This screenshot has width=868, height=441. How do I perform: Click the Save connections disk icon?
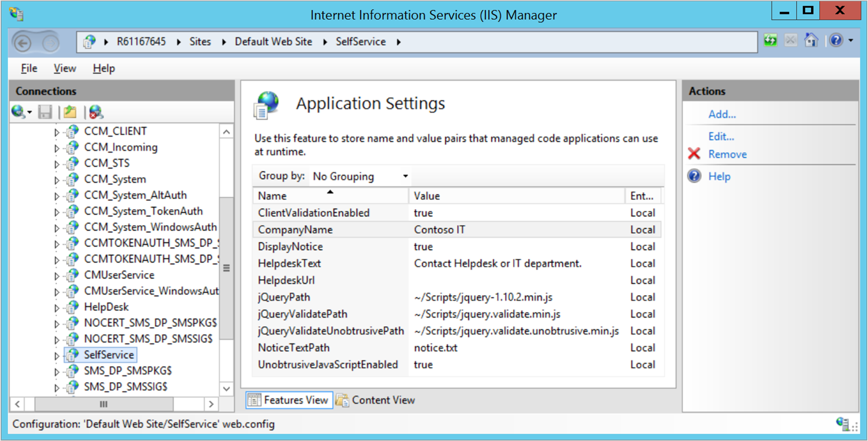pyautogui.click(x=45, y=112)
